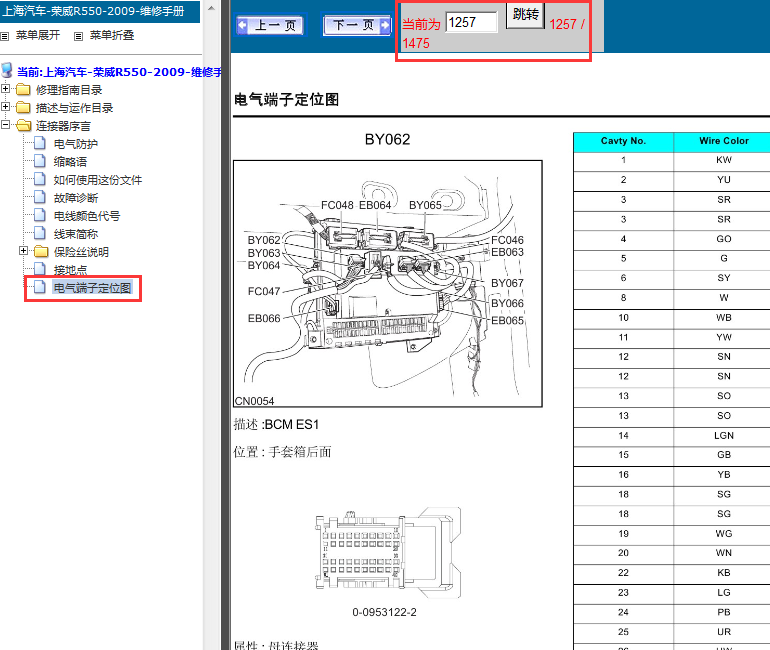Click page icon next to 线束简称
This screenshot has width=770, height=650.
pyautogui.click(x=40, y=233)
